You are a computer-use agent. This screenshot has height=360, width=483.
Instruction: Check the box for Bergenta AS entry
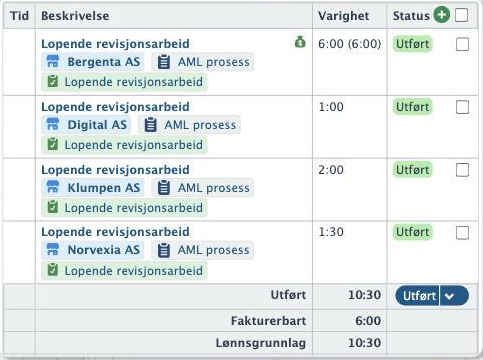click(462, 44)
